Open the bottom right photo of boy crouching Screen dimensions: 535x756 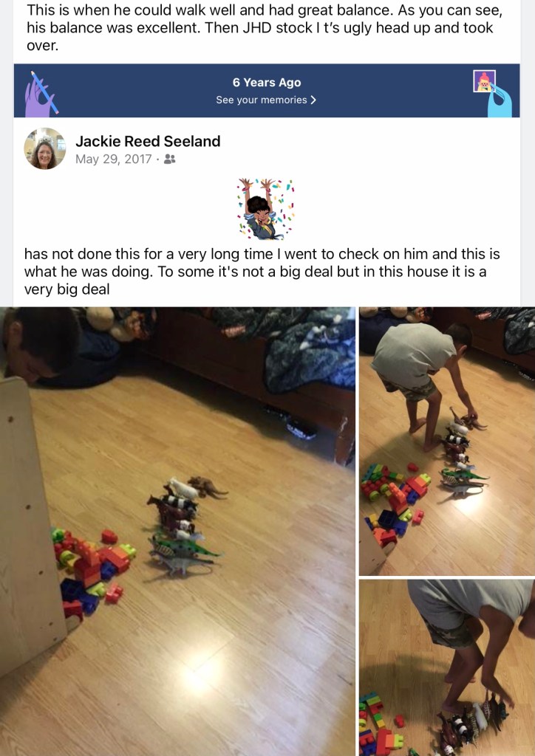click(x=447, y=667)
